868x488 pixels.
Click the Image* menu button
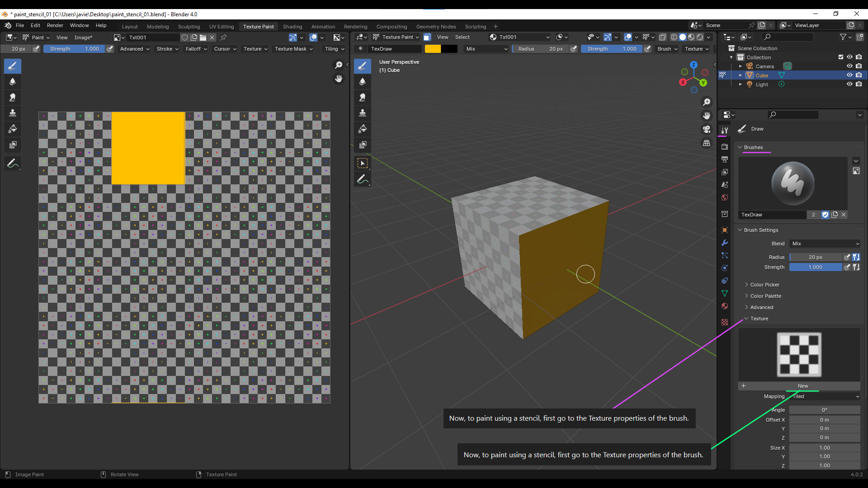tap(83, 38)
